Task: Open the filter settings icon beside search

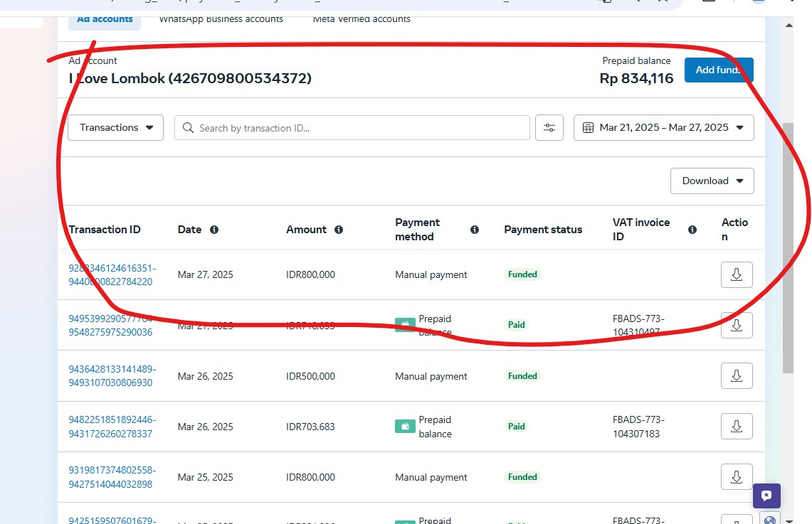Action: click(x=549, y=128)
